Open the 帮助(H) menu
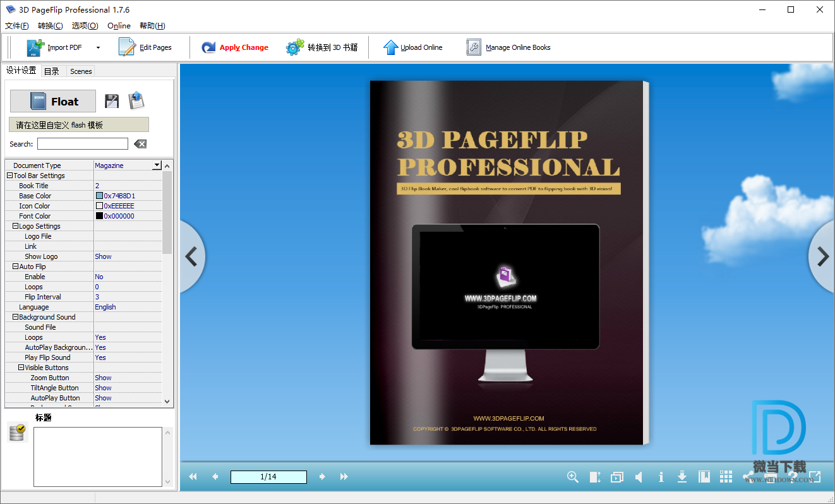The height and width of the screenshot is (504, 835). [x=152, y=26]
